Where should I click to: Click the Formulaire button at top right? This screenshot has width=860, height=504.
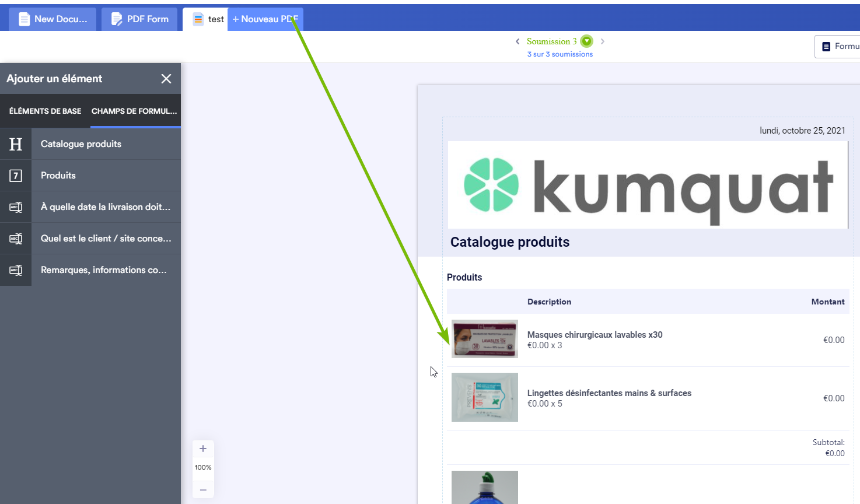click(839, 47)
